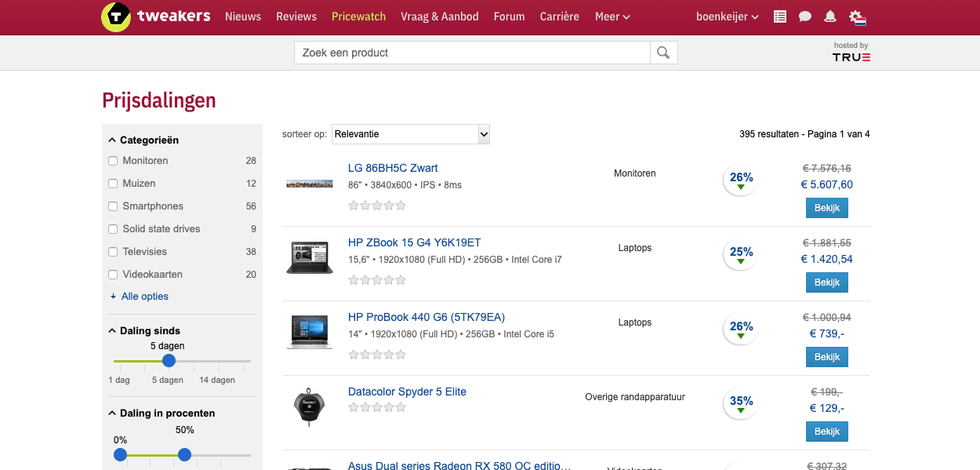The width and height of the screenshot is (980, 470).
Task: Open the HP ProBook 440 G6 (5TK79EA) link
Action: pyautogui.click(x=426, y=317)
